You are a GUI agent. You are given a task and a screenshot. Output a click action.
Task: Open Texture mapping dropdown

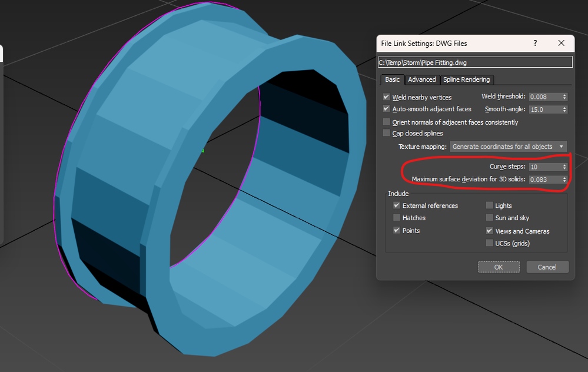[508, 147]
